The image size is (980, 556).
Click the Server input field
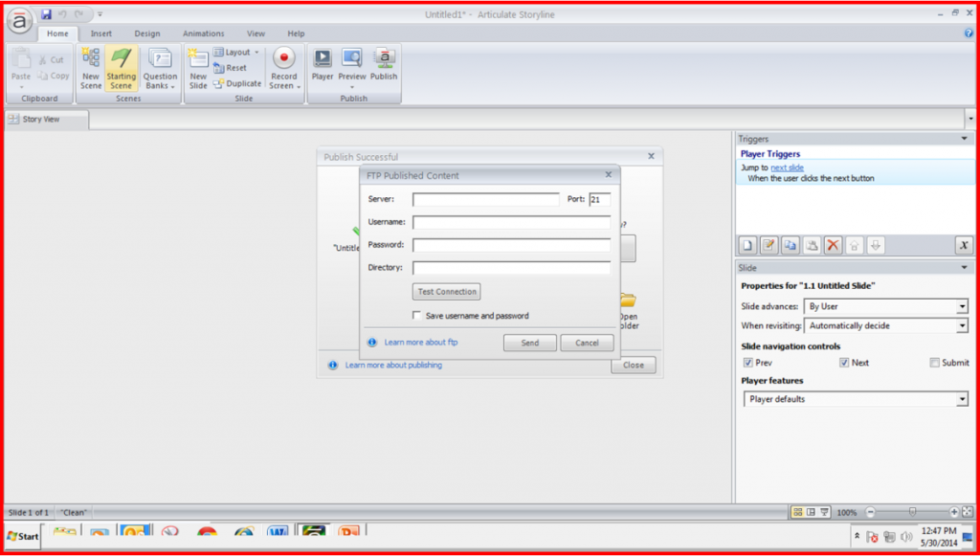(x=486, y=199)
